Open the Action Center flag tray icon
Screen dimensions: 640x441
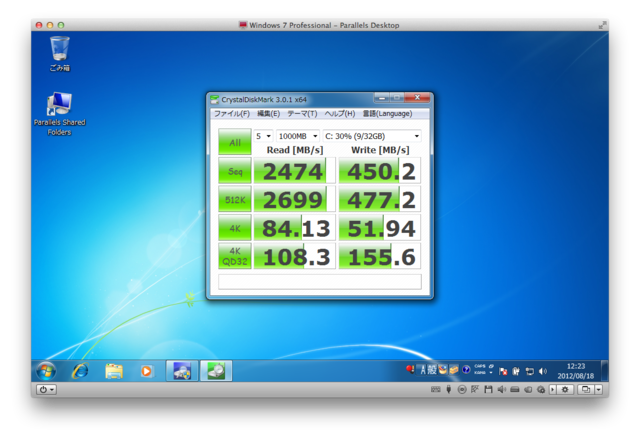click(503, 371)
